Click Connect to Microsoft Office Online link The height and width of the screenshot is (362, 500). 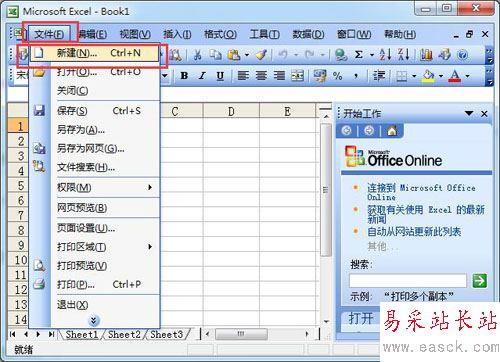tap(421, 192)
